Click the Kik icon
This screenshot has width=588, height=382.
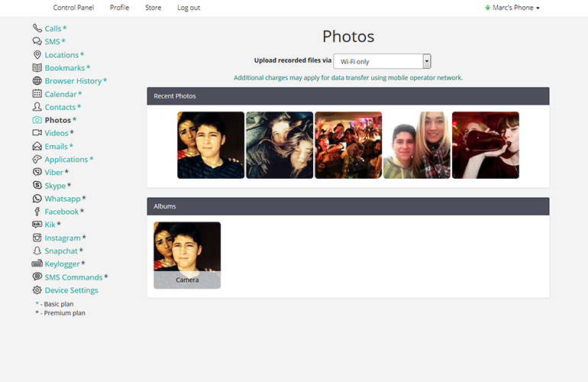(x=37, y=225)
